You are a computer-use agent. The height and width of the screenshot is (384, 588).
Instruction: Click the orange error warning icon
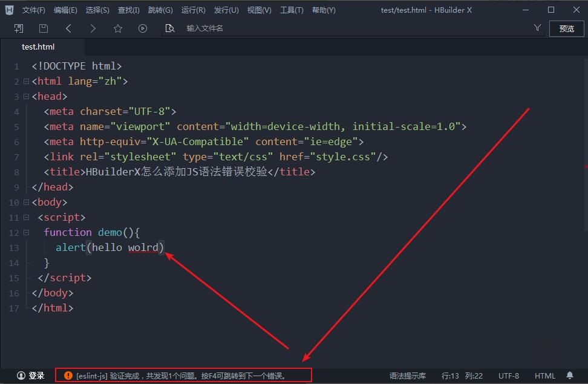click(x=68, y=376)
